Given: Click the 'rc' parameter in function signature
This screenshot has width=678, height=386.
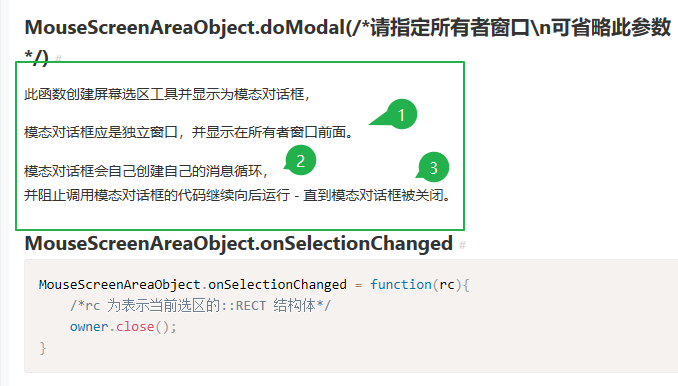Looking at the screenshot, I should pyautogui.click(x=447, y=285).
